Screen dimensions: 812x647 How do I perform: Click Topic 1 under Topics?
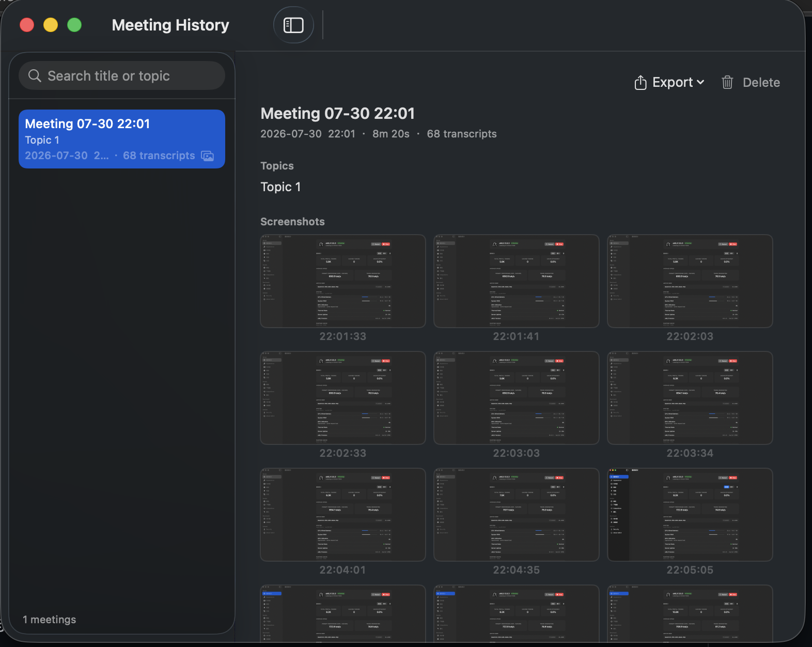[x=280, y=187]
